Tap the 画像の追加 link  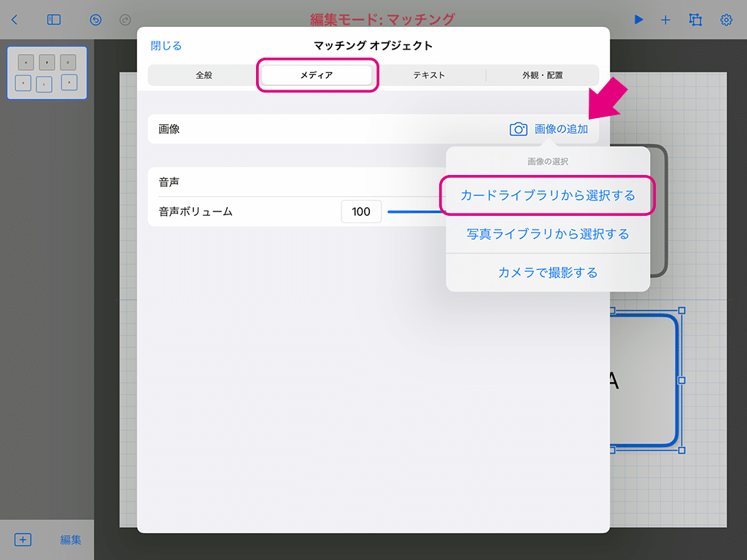point(561,129)
